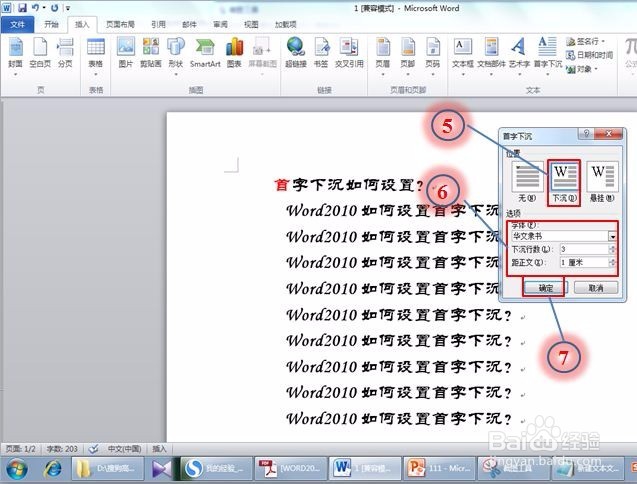The image size is (637, 484).
Task: Close the Drop Cap (首字下沉) dialog
Action: [608, 133]
